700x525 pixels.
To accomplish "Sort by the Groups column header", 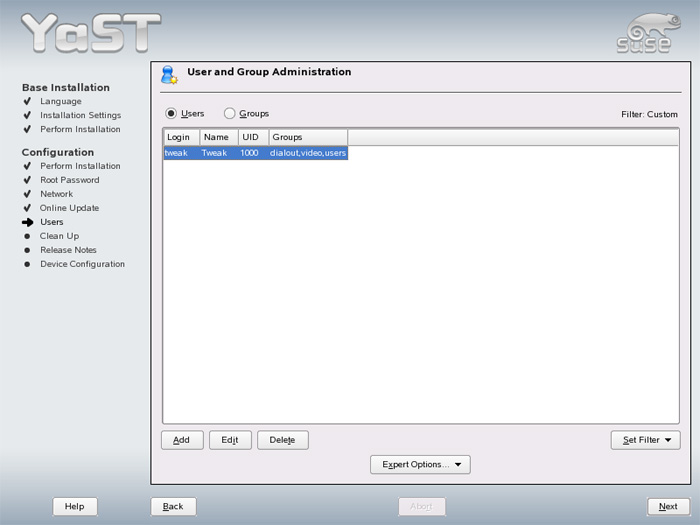I will point(308,137).
